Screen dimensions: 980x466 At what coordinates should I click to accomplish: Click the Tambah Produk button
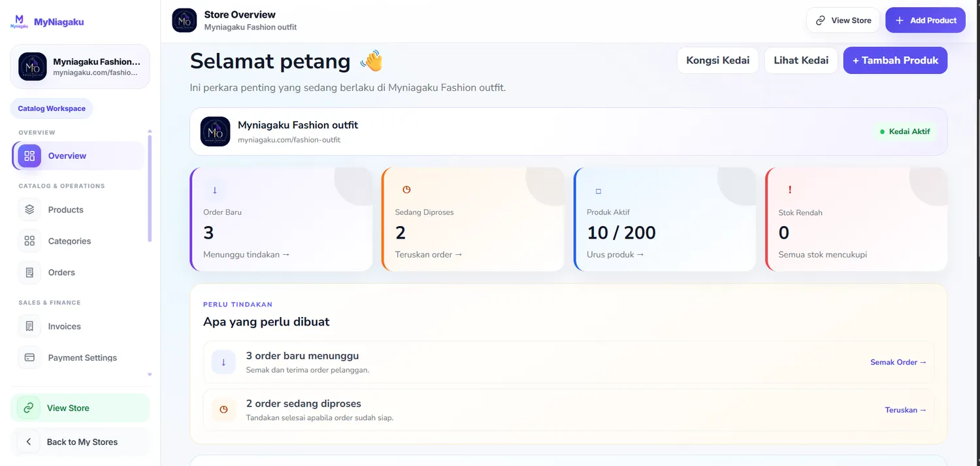tap(895, 60)
